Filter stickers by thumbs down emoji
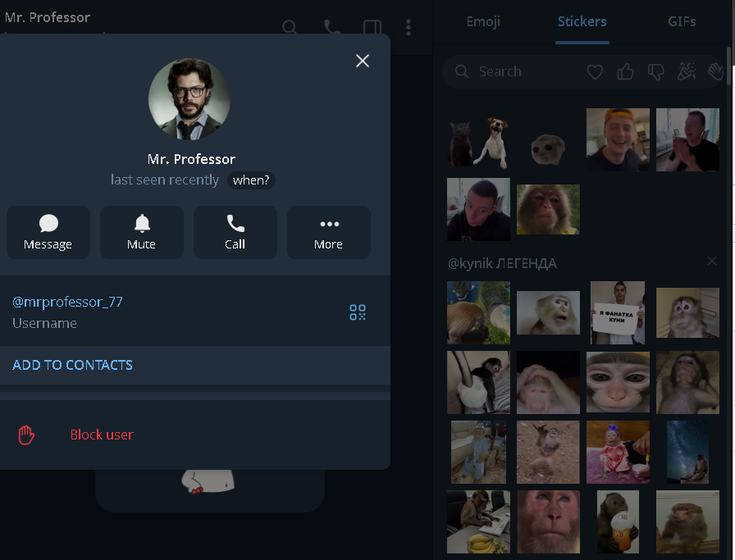 pos(655,72)
